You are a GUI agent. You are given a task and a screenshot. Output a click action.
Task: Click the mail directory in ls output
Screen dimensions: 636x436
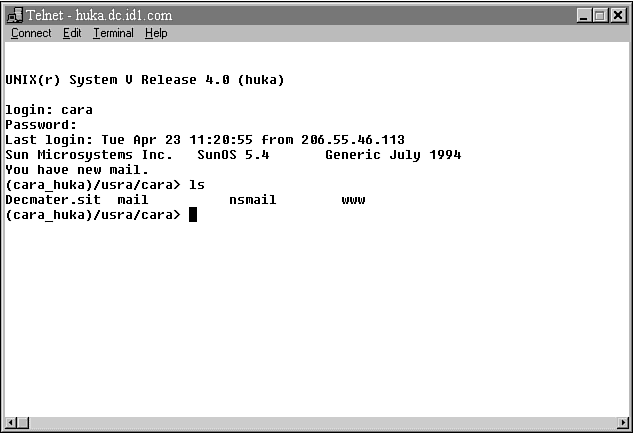click(x=132, y=200)
